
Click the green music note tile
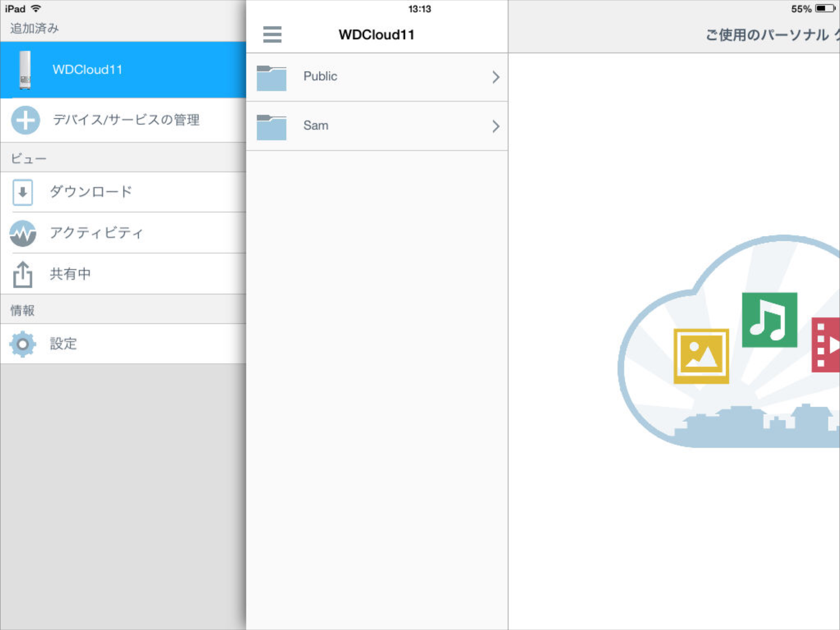[769, 320]
